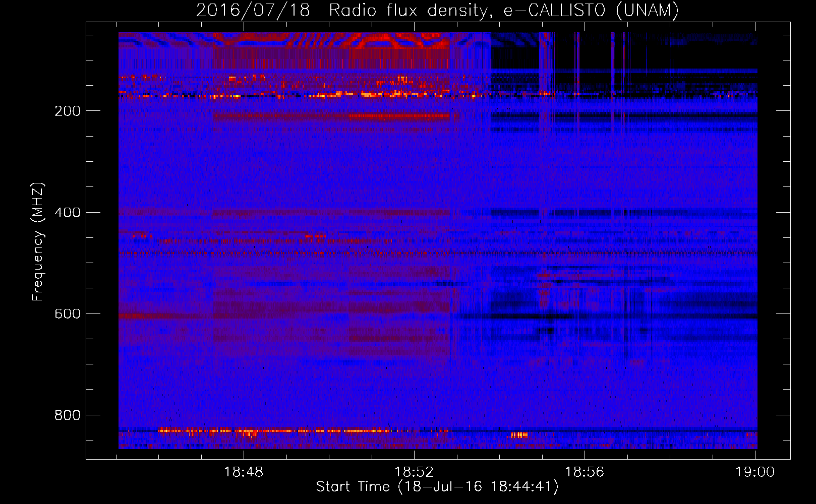Image resolution: width=816 pixels, height=504 pixels.
Task: Click the plot title 'Radio flux density, e-CALLISTO (UNAM)'
Action: pyautogui.click(x=504, y=11)
